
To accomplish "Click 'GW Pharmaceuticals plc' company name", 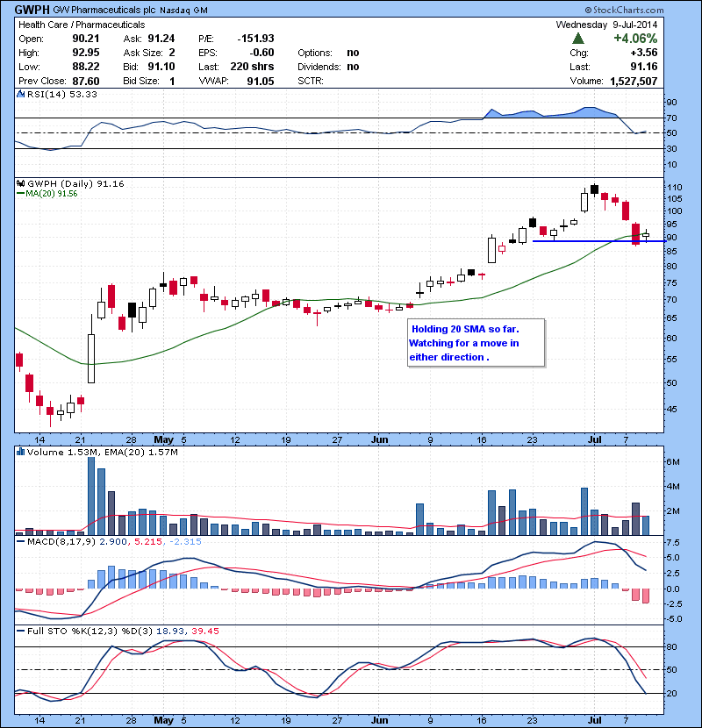I will 104,10.
